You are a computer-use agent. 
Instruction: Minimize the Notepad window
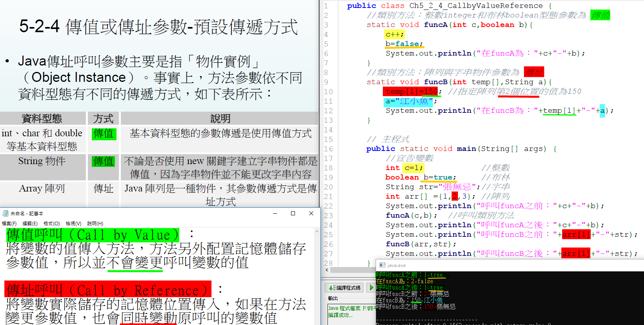275,213
